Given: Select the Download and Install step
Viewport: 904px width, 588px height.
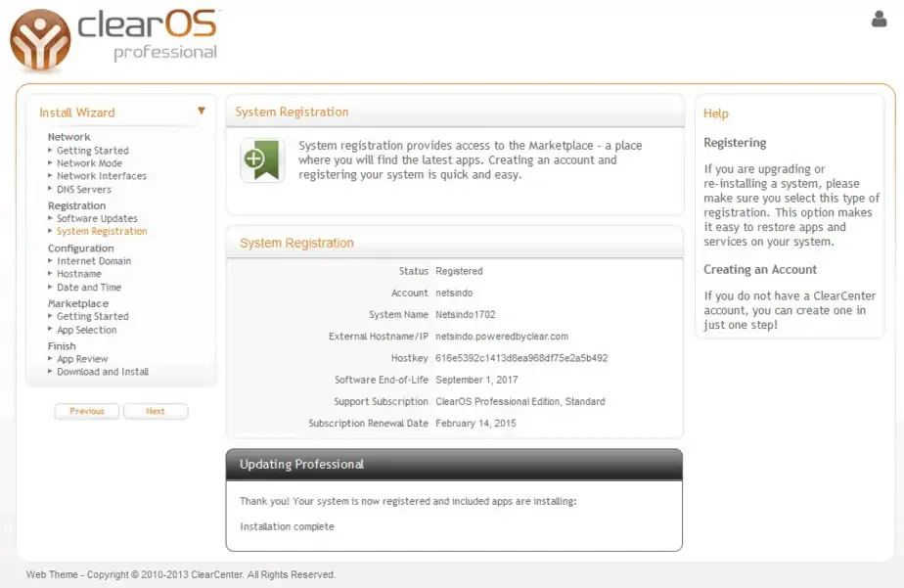Looking at the screenshot, I should click(x=103, y=372).
